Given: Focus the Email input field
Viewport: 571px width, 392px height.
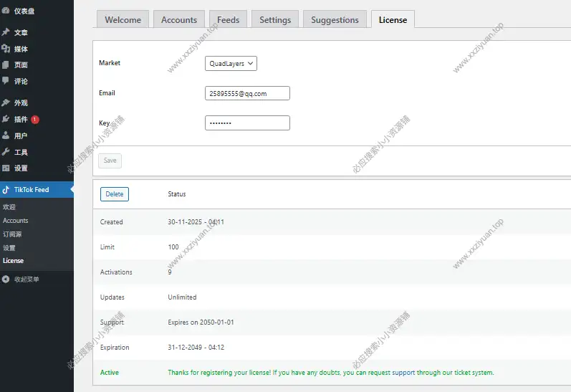Looking at the screenshot, I should [247, 94].
